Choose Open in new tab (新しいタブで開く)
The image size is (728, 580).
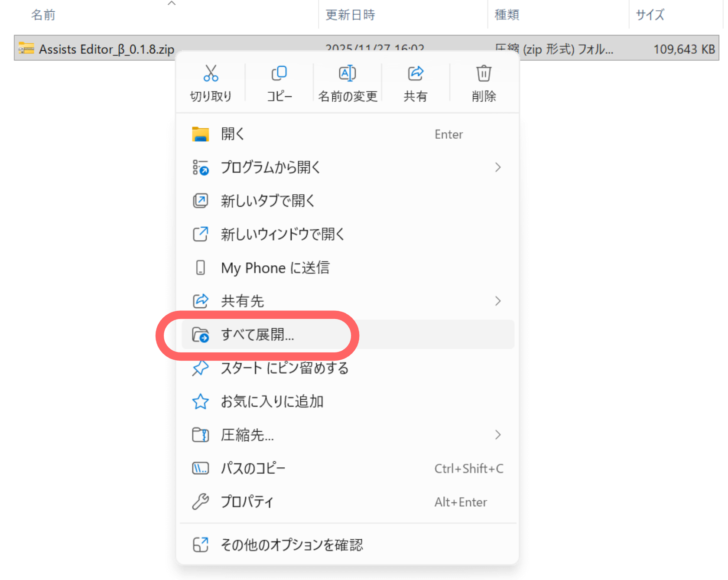[267, 201]
